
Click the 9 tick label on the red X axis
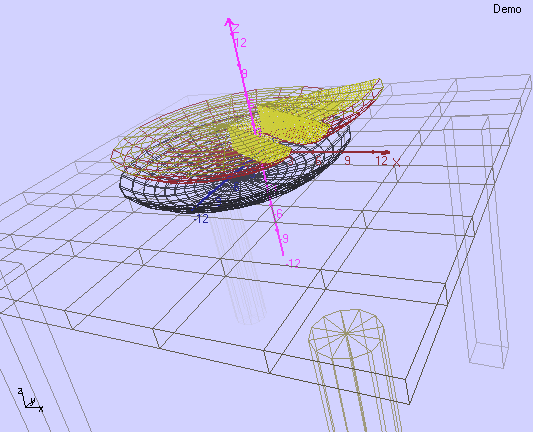coord(347,160)
